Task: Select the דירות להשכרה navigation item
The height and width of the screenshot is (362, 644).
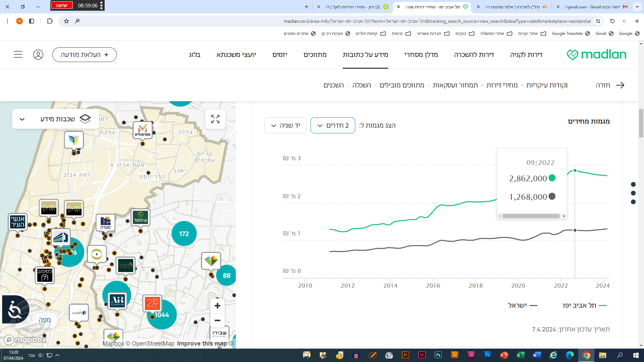Action: point(474,55)
